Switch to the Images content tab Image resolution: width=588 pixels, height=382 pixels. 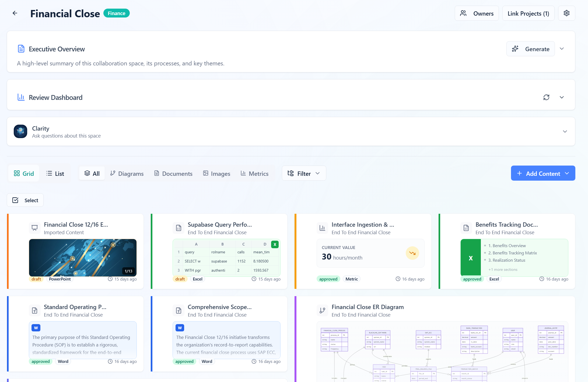coord(216,173)
